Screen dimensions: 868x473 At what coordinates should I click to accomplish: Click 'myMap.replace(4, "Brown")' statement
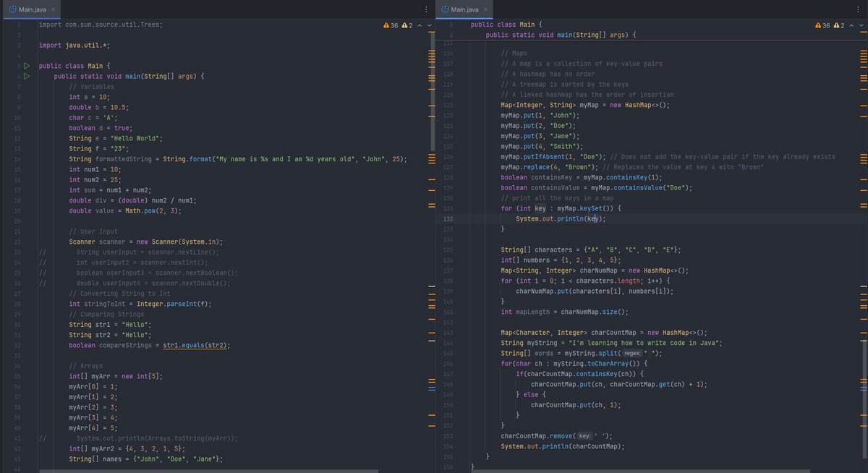(549, 167)
